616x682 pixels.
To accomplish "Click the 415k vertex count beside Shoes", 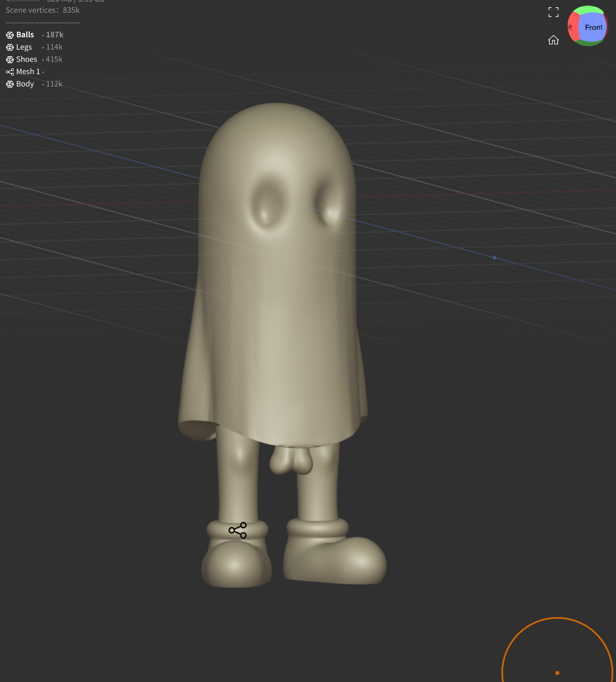I will [54, 59].
